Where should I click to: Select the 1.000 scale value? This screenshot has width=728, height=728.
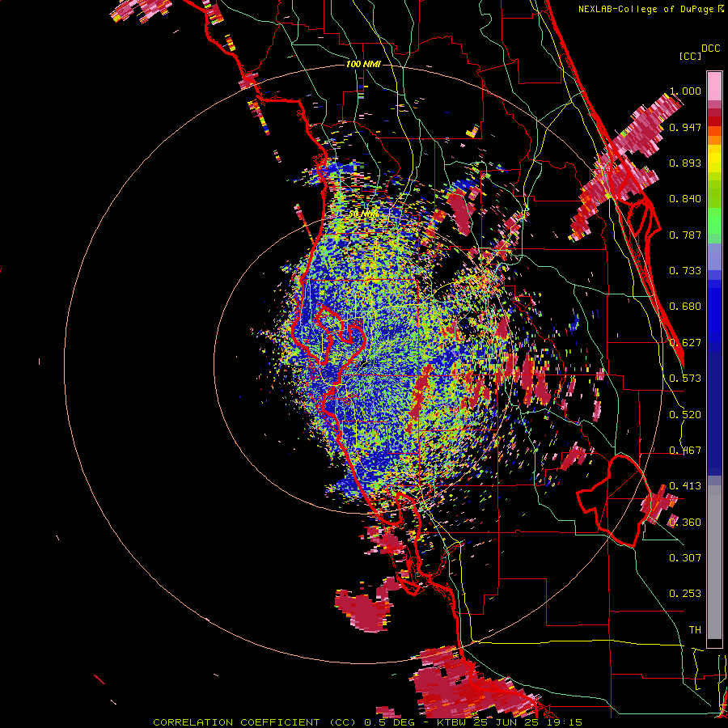click(685, 91)
